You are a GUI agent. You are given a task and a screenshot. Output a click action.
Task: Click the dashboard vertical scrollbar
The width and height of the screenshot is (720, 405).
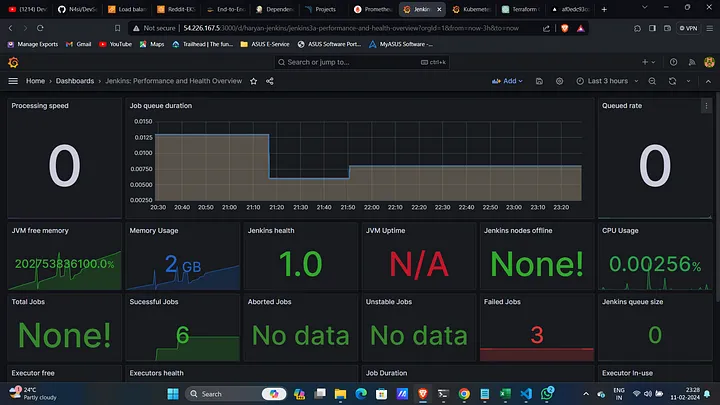click(717, 197)
